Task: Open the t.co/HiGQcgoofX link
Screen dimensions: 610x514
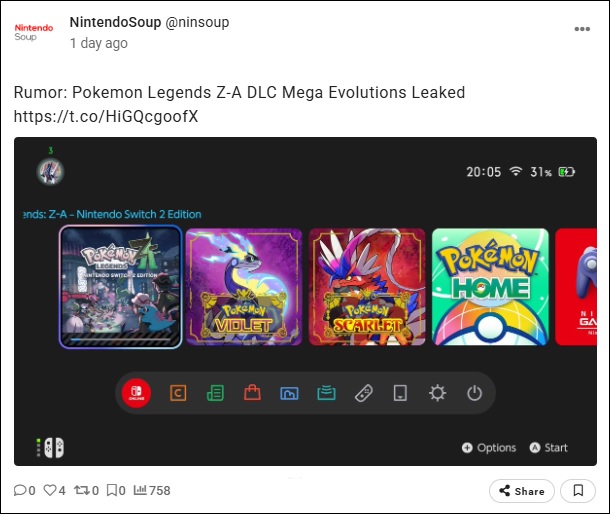Action: (x=106, y=116)
